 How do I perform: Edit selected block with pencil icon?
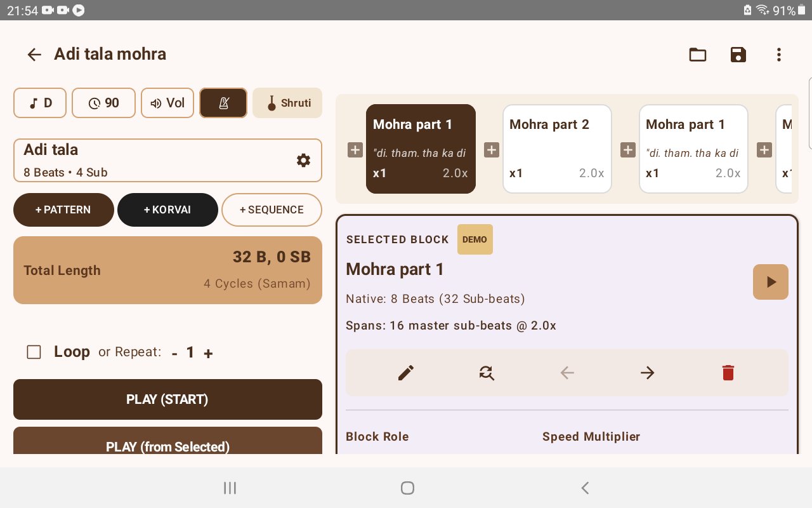click(406, 373)
